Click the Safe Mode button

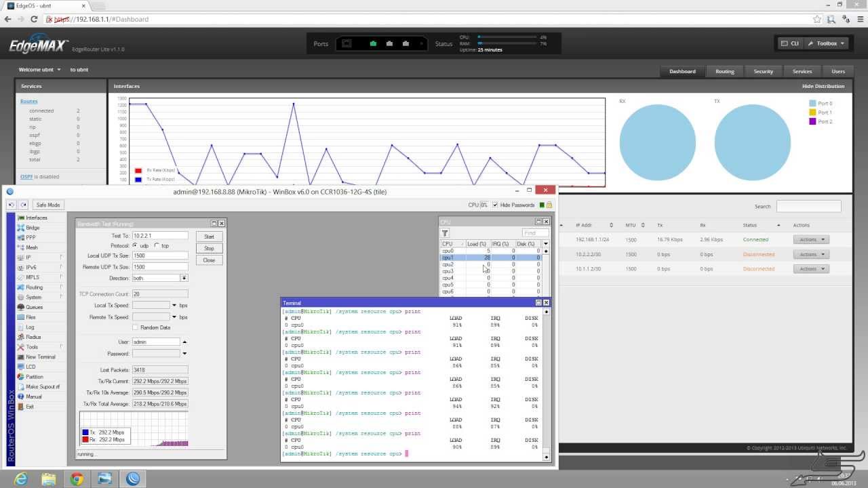pos(48,205)
